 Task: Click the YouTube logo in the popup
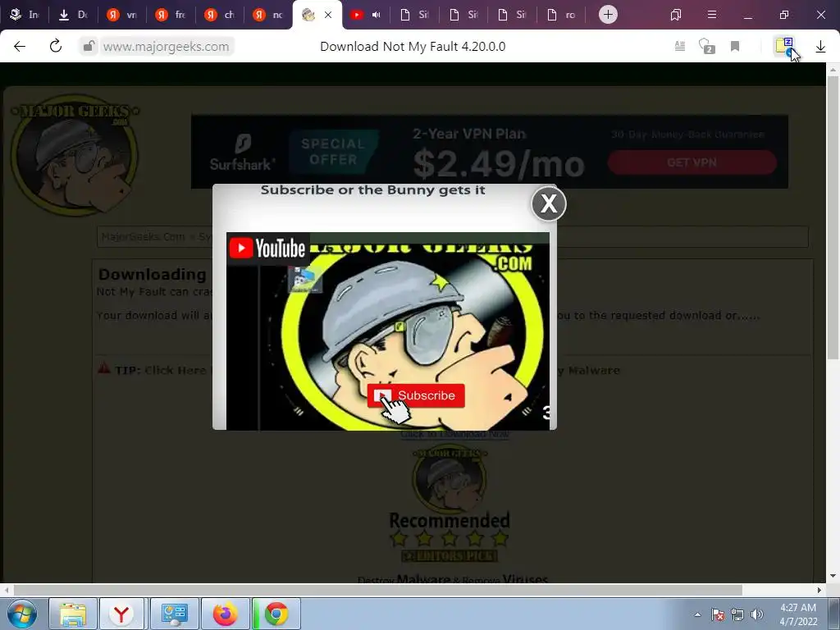coord(267,248)
